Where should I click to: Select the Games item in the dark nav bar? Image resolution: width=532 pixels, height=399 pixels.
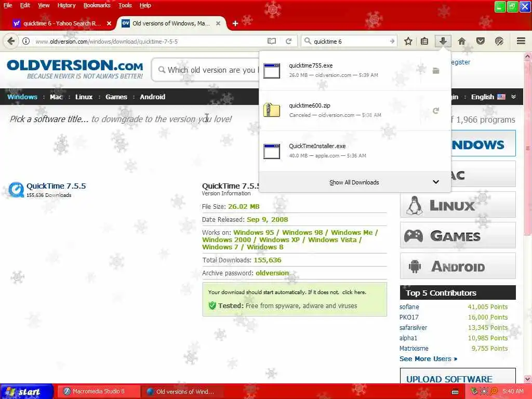[116, 97]
